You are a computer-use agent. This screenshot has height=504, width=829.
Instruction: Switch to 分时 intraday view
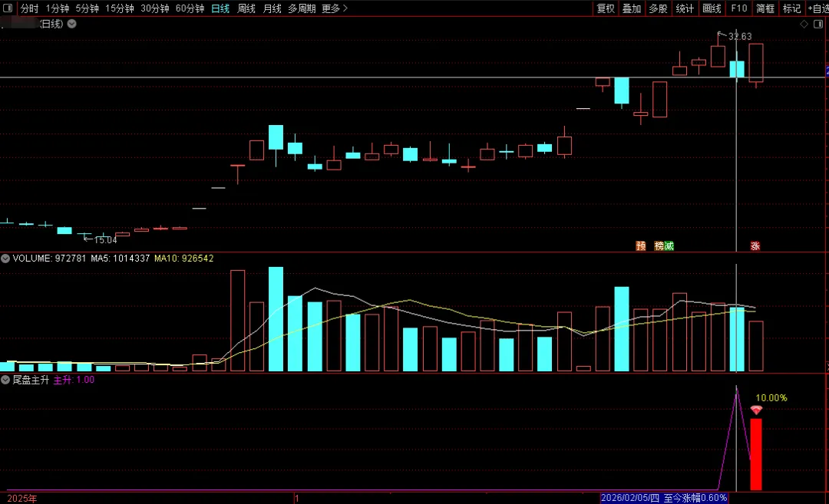[x=30, y=8]
